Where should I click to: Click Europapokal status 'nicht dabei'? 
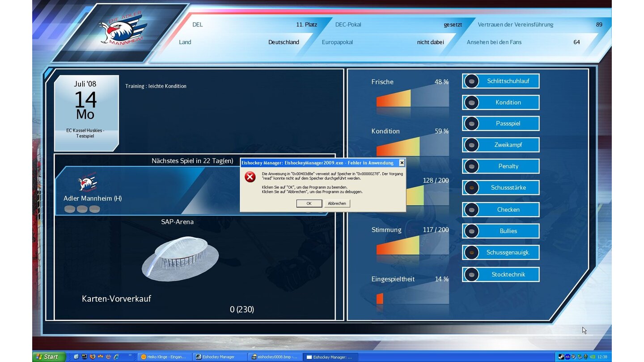click(x=430, y=42)
